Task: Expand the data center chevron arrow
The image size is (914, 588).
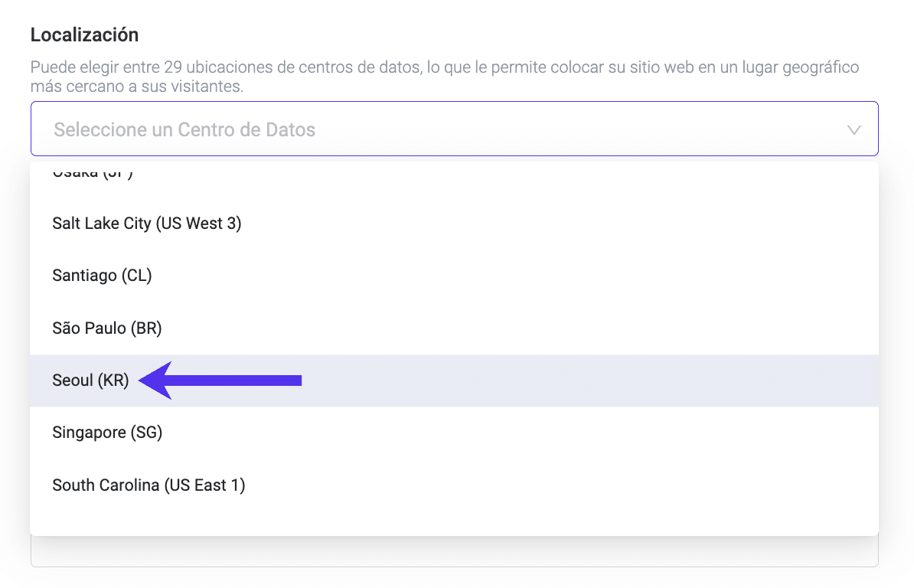Action: (854, 129)
